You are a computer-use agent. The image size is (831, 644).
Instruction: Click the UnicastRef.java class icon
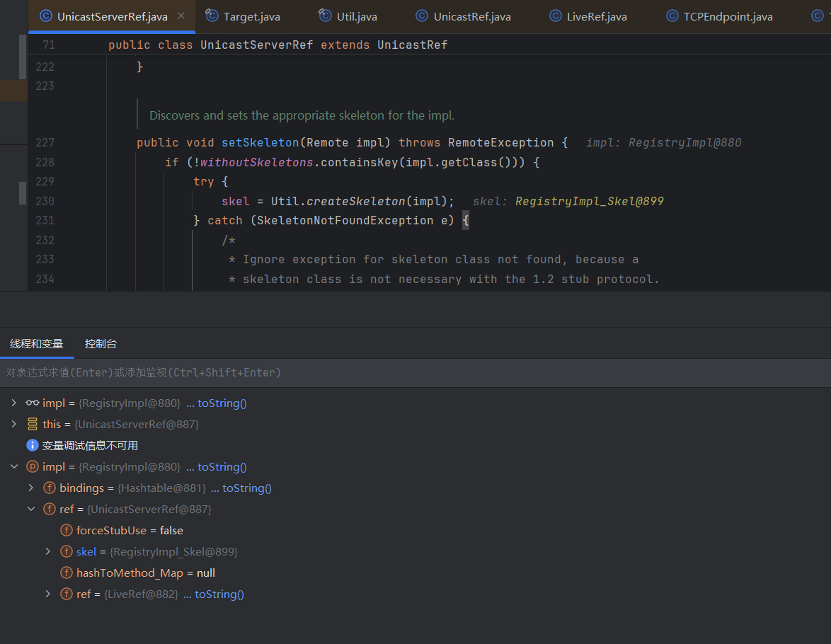(422, 16)
